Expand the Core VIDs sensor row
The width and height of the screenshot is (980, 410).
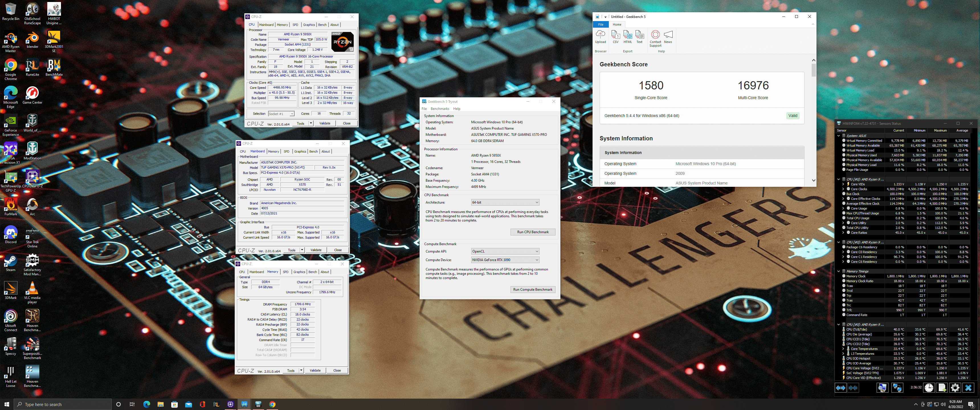point(843,184)
